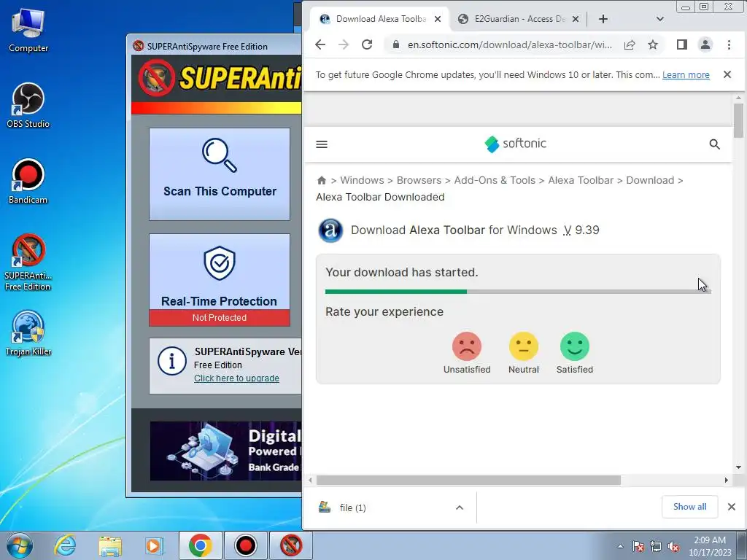Viewport: 747px width, 560px height.
Task: Go to Browsers breadcrumb
Action: [419, 181]
